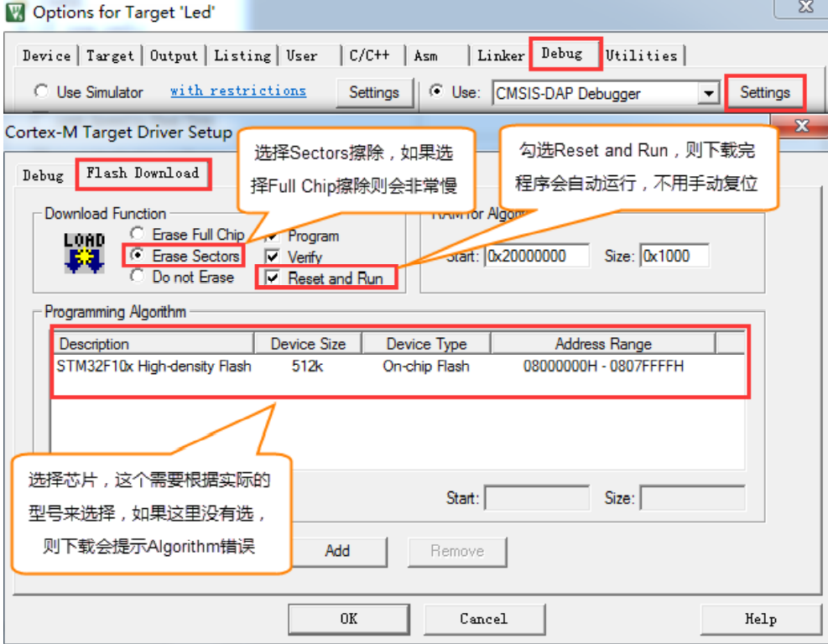Click the Remove algorithm button
Viewport: 828px width, 644px height.
pos(457,551)
